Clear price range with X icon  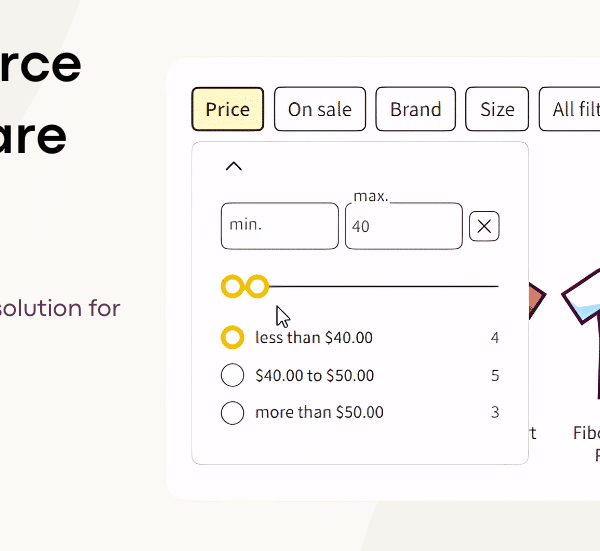click(484, 227)
